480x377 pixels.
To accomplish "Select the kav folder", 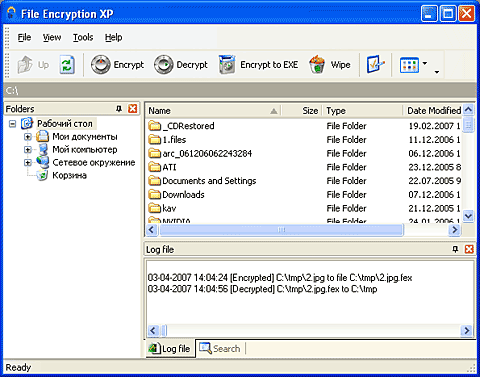I will [169, 208].
